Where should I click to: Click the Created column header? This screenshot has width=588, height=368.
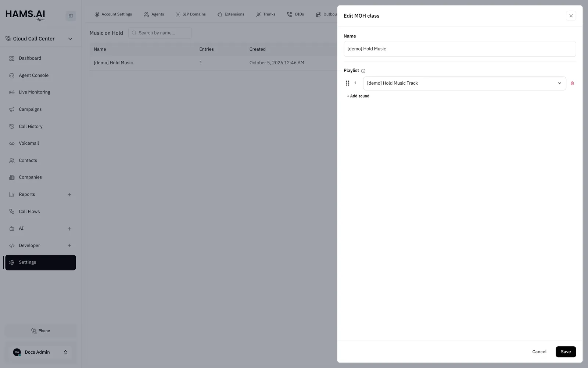pyautogui.click(x=257, y=49)
